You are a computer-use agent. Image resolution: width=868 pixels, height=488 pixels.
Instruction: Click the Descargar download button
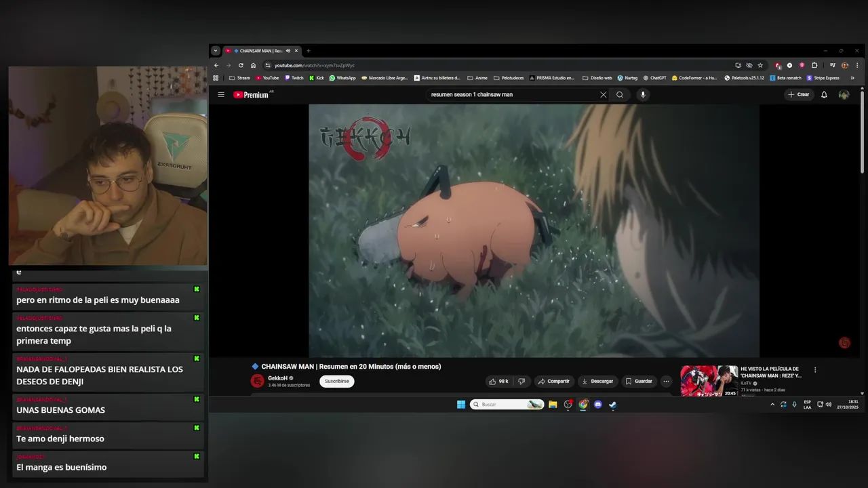tap(597, 382)
